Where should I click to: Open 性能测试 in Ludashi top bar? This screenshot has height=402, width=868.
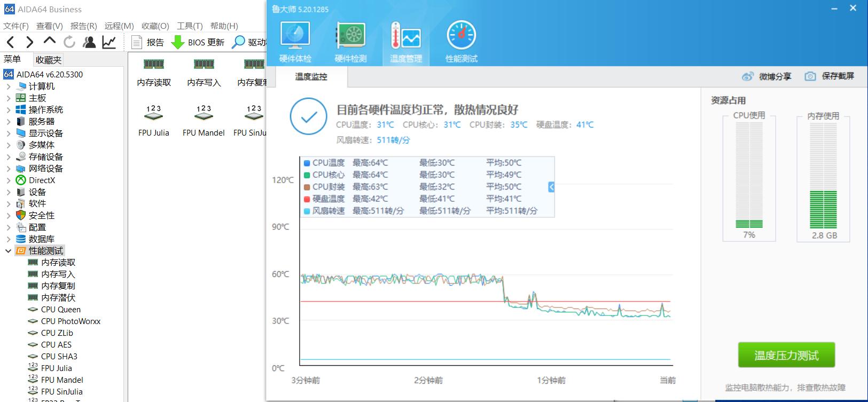click(x=462, y=42)
